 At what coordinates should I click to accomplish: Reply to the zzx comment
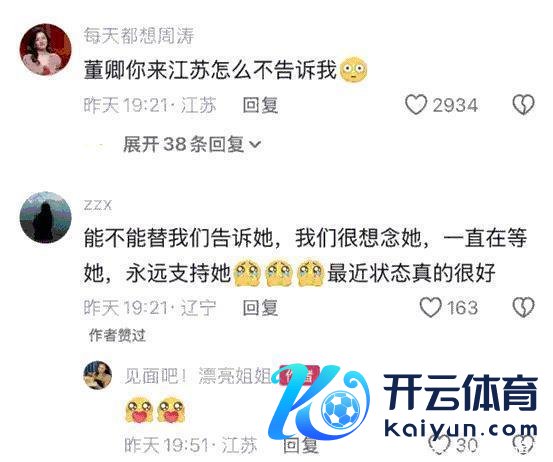point(260,308)
